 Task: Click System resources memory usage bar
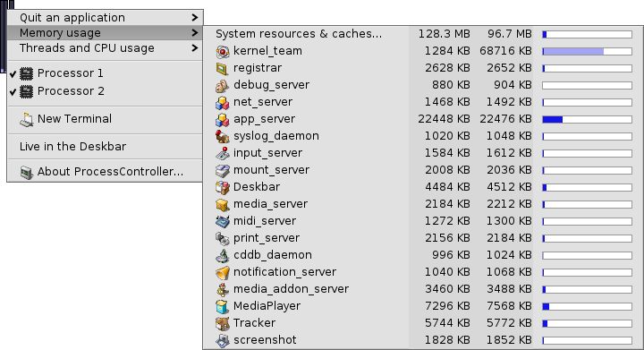click(587, 35)
